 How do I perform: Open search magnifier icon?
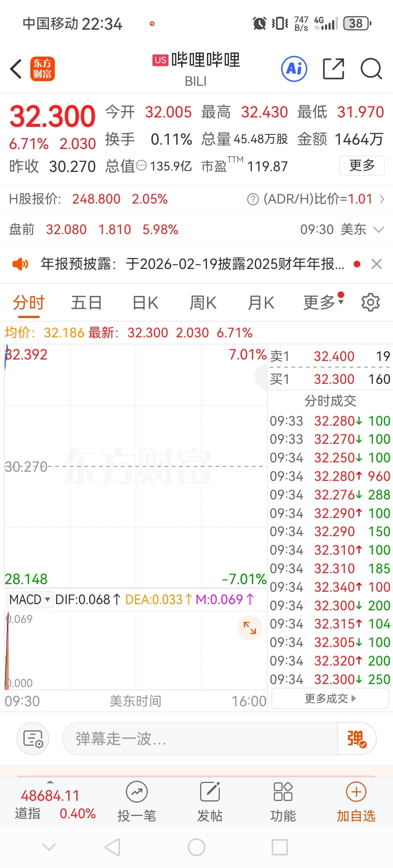371,69
